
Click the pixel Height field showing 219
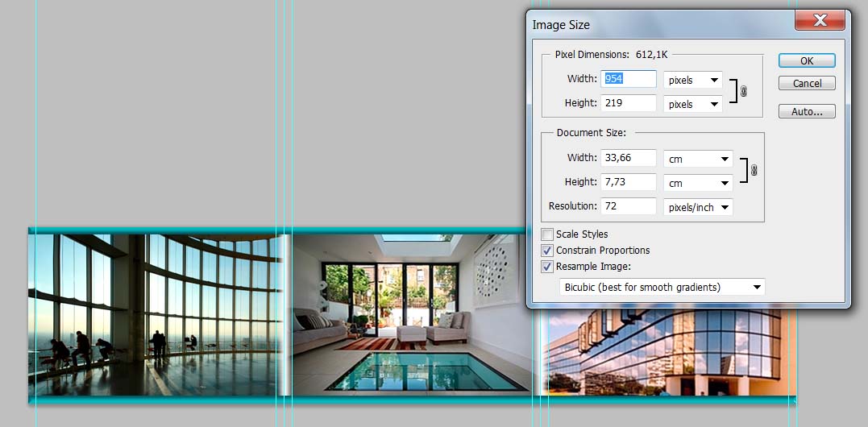tap(629, 103)
